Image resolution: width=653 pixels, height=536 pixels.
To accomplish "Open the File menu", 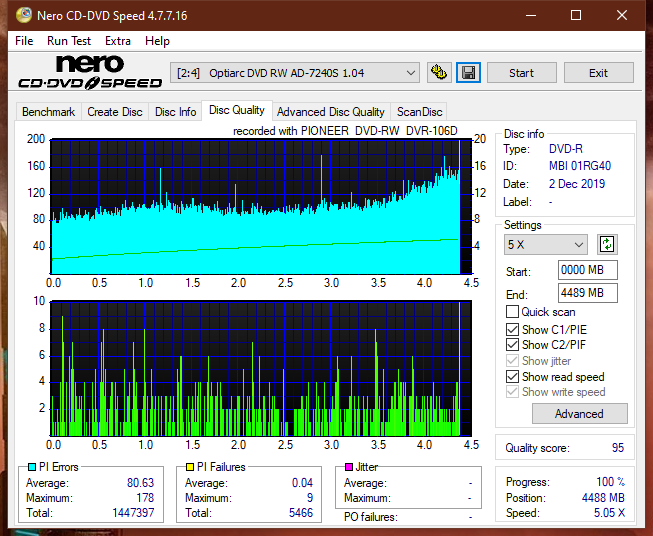I will point(24,41).
